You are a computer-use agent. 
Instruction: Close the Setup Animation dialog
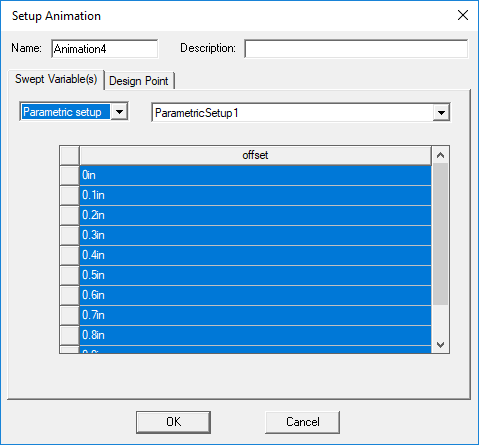463,15
